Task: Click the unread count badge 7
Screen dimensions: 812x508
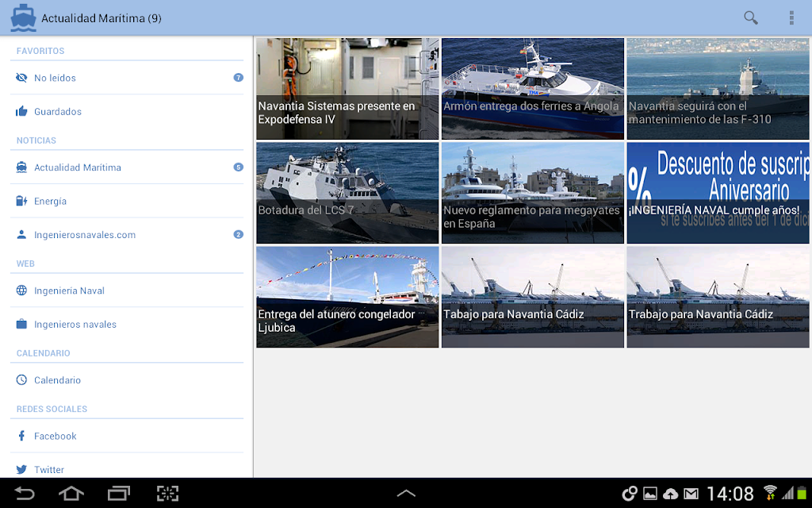Action: (238, 78)
